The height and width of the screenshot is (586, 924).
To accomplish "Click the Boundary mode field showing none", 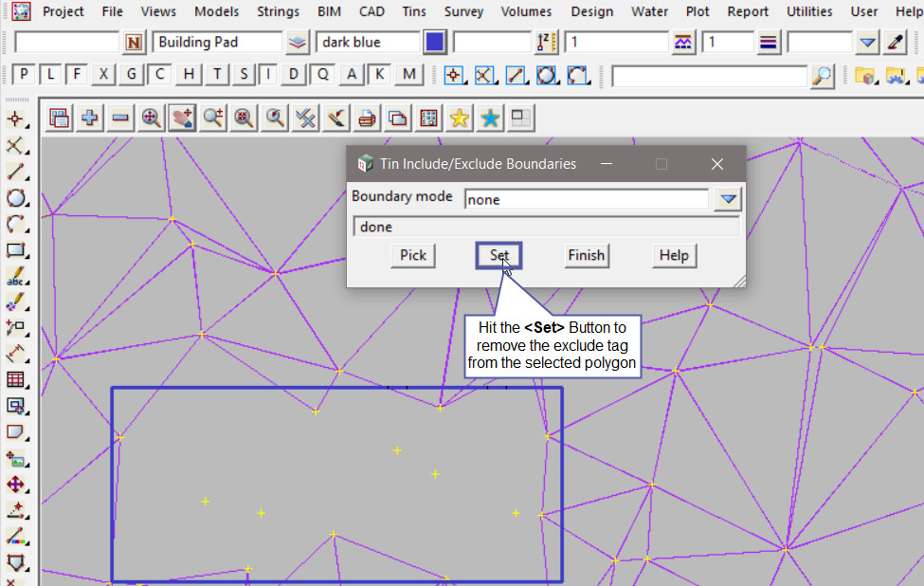I will (587, 200).
